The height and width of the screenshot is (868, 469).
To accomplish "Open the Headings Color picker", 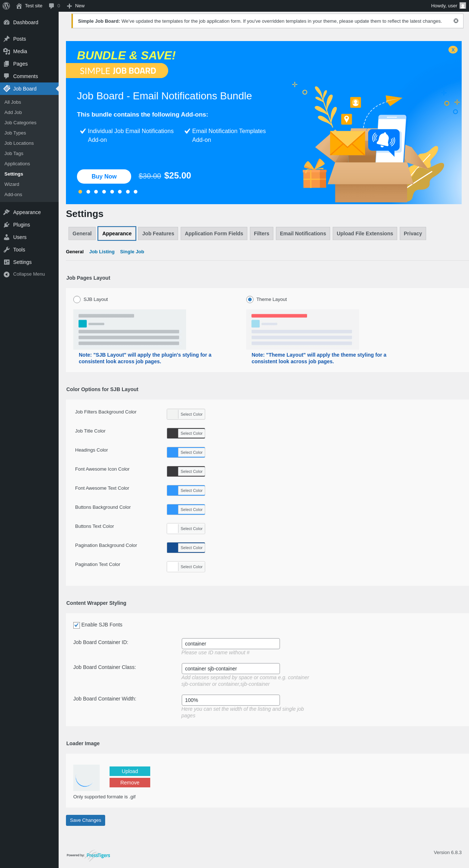I will tap(186, 452).
